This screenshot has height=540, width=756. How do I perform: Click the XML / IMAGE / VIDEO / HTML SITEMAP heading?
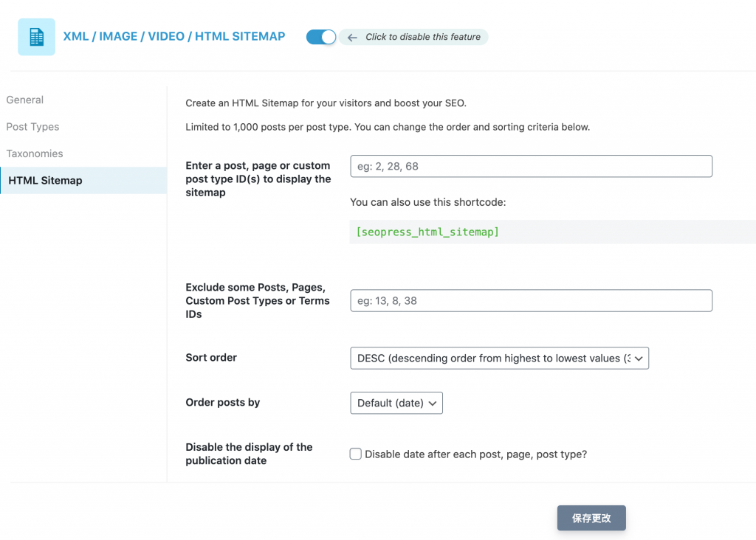[x=174, y=37]
